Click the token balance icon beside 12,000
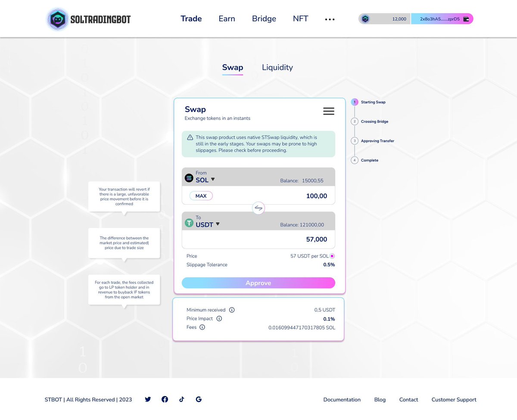The image size is (517, 420). [365, 19]
